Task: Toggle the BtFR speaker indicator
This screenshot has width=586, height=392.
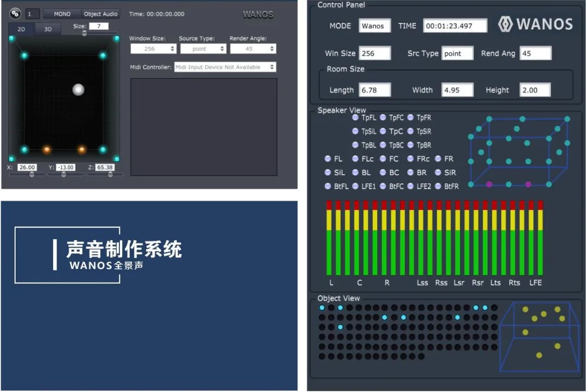Action: pyautogui.click(x=438, y=186)
